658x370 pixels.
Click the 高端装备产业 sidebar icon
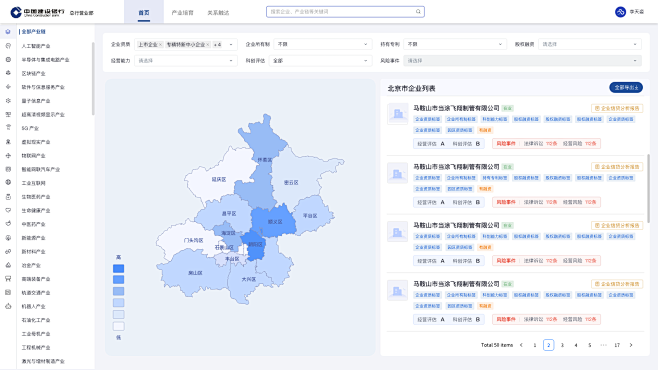click(8, 279)
